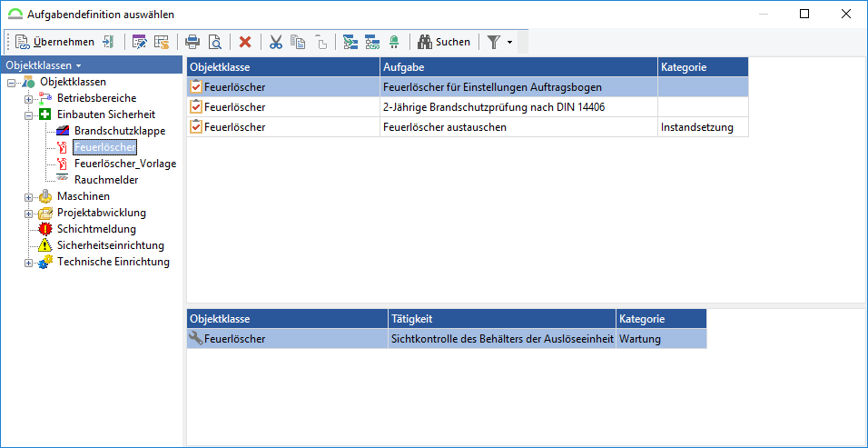
Task: Click the paste icon
Action: pyautogui.click(x=321, y=42)
